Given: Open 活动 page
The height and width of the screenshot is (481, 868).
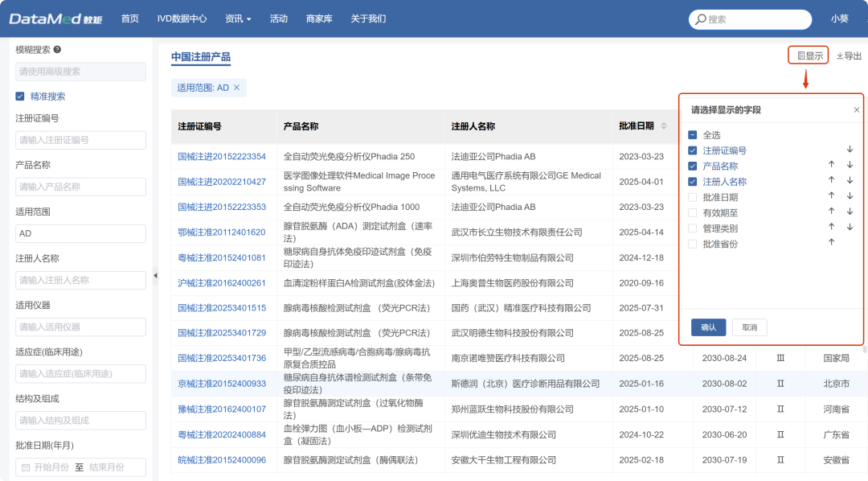Looking at the screenshot, I should (278, 18).
